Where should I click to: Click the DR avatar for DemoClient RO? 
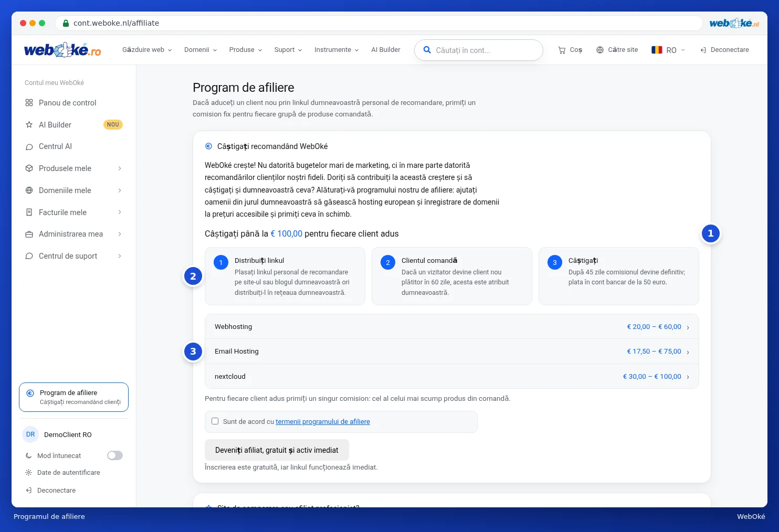click(30, 434)
